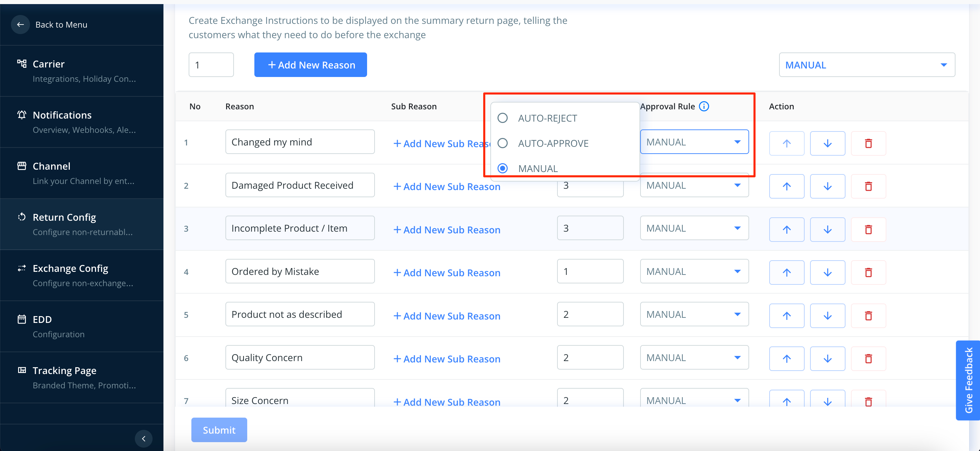Click the Add New Reason button

pos(311,65)
